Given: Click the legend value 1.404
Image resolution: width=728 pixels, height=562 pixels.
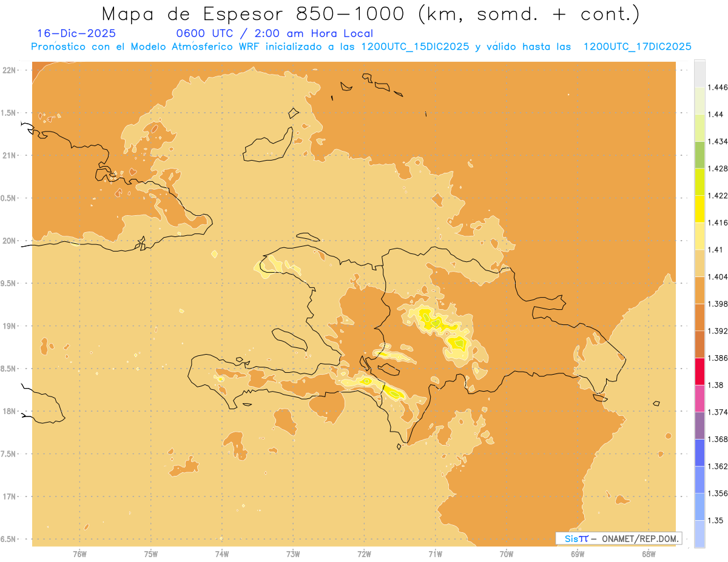Looking at the screenshot, I should pos(718,276).
